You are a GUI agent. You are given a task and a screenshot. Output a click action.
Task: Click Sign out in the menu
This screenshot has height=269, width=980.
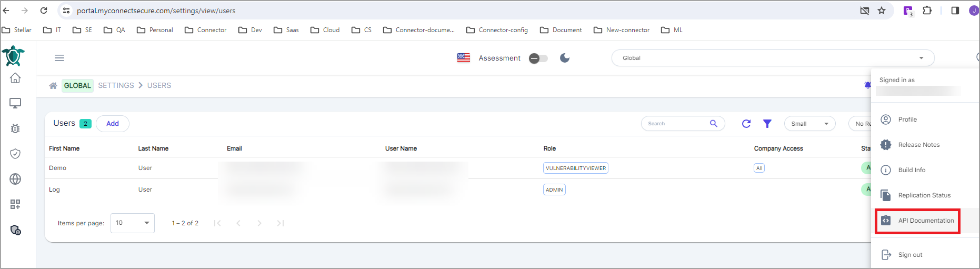910,255
